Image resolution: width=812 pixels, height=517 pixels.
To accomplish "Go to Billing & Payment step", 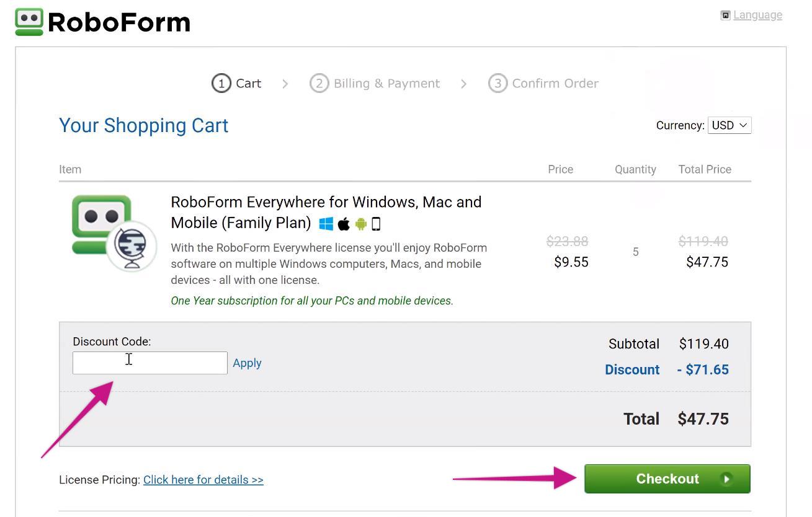I will point(375,83).
